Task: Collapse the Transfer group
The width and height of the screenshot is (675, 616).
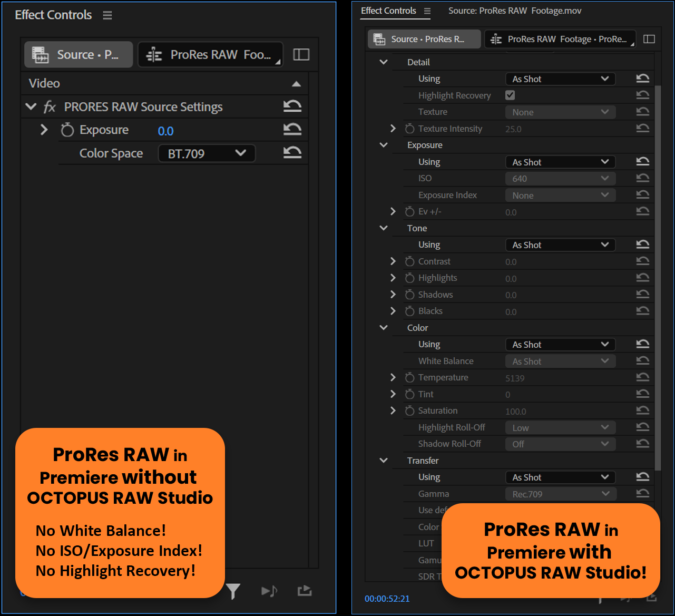Action: [x=384, y=461]
